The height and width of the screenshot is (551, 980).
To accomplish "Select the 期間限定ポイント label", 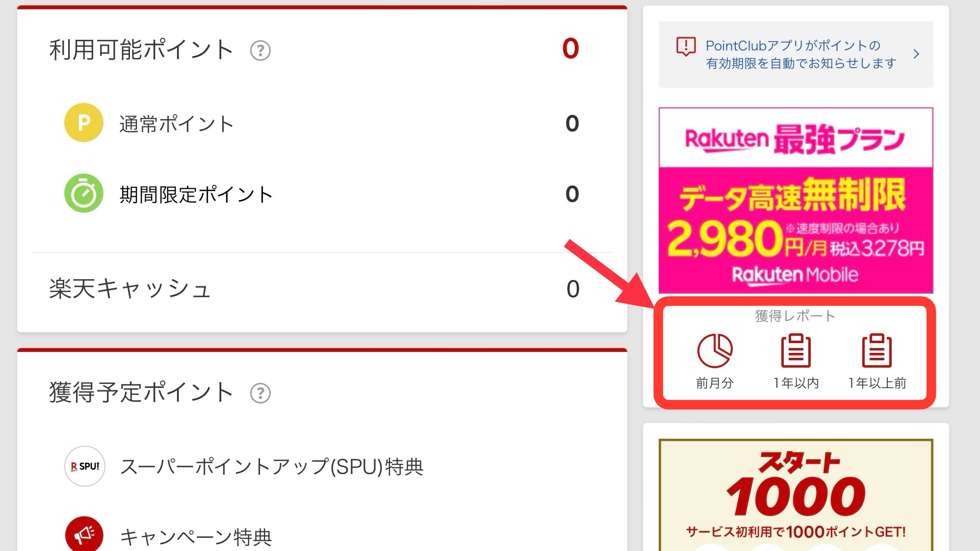I will pos(196,195).
